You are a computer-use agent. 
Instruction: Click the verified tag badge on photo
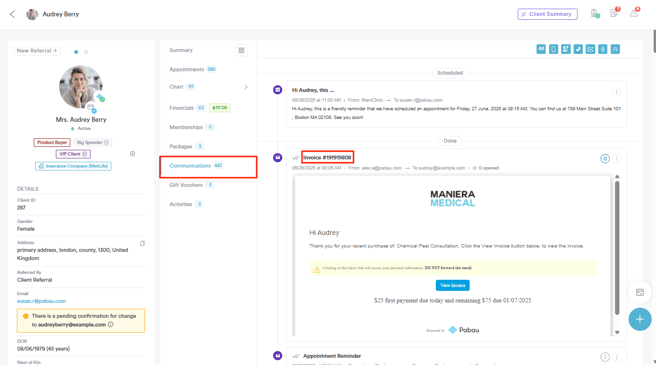(100, 98)
